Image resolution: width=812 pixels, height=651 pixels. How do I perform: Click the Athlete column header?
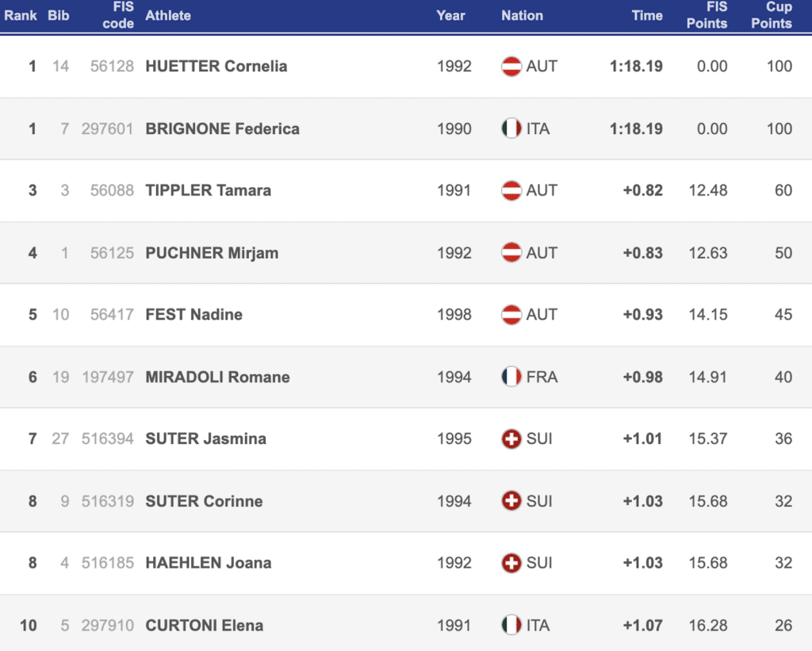[168, 16]
